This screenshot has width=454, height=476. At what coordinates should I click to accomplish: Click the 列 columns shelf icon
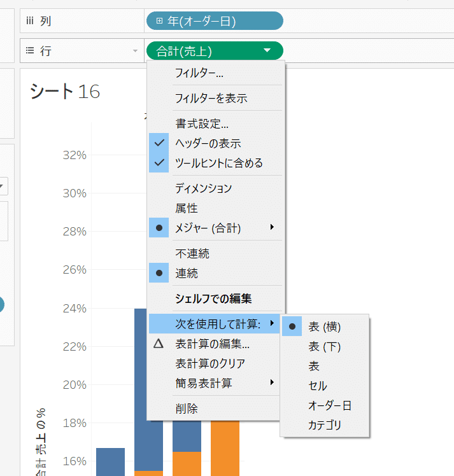click(30, 20)
